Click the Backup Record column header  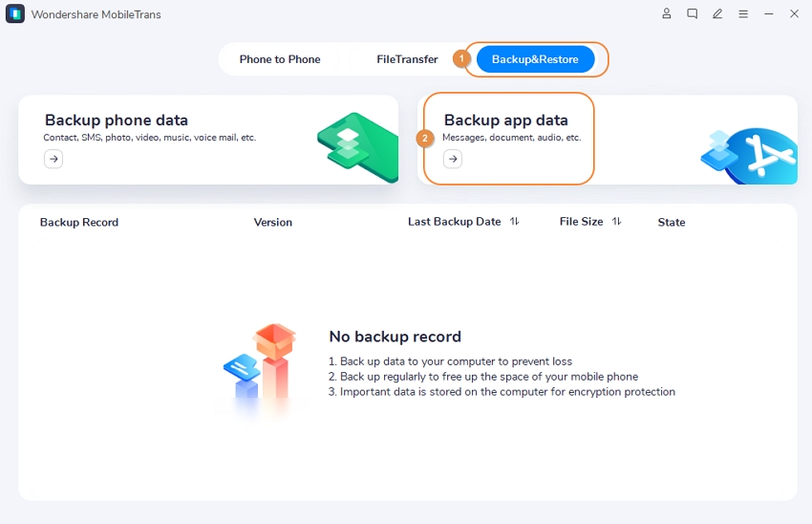click(x=79, y=222)
